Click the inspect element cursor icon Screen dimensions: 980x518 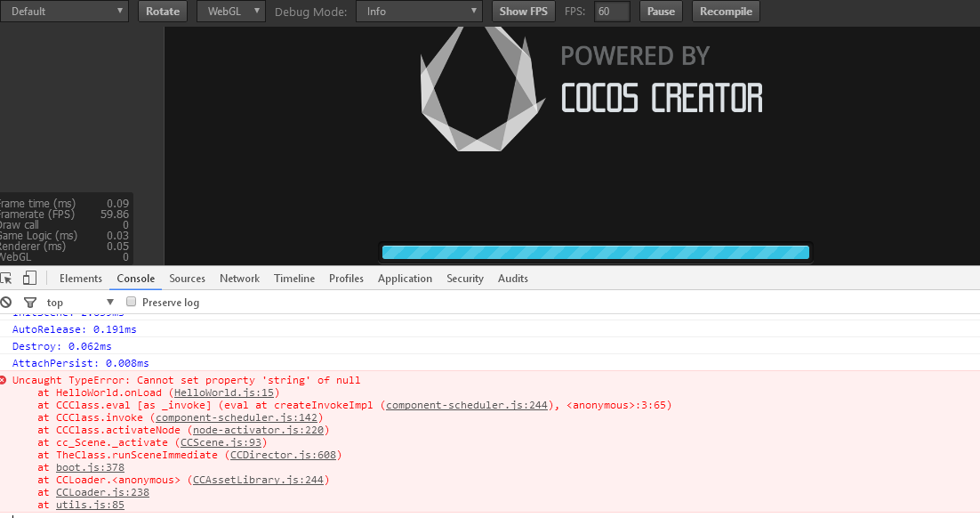(5, 279)
